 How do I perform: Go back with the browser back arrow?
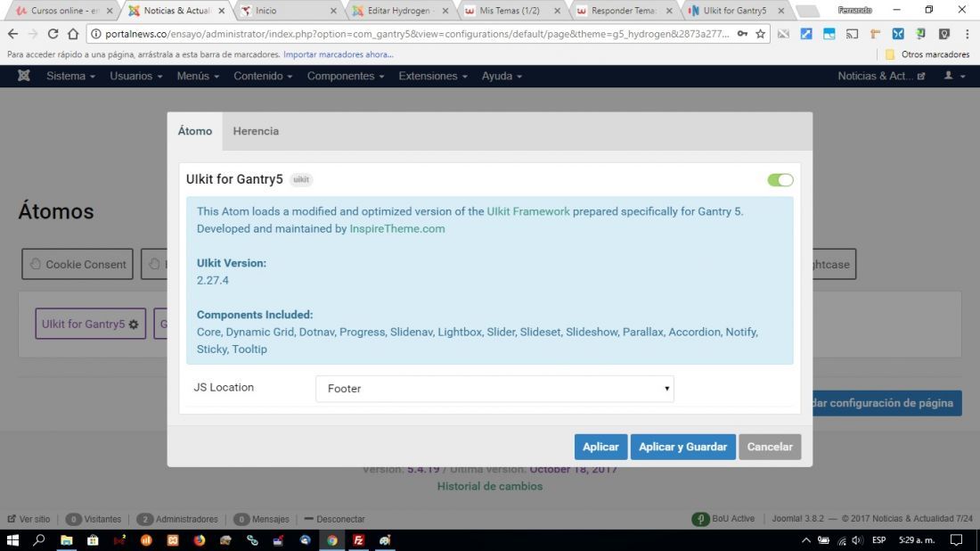(12, 34)
